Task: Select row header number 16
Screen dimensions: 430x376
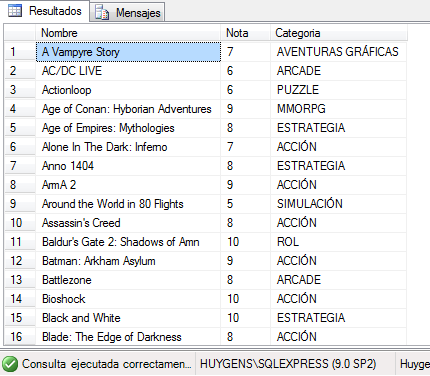Action: tap(20, 337)
